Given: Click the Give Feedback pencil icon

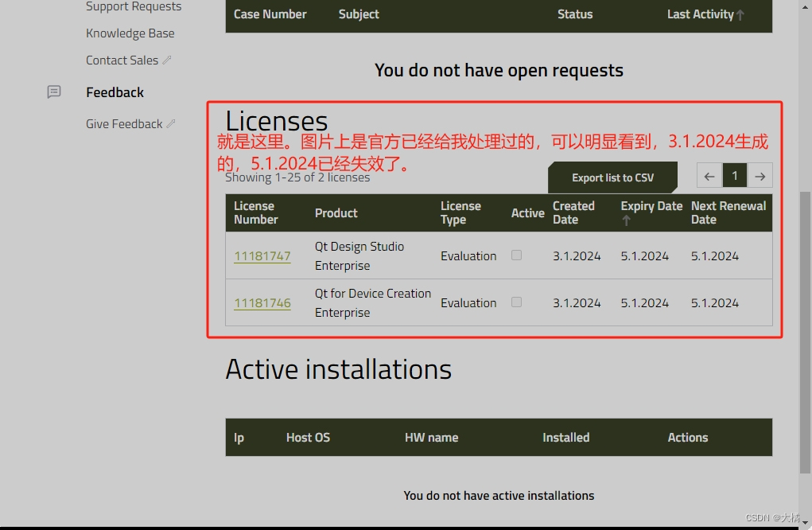Looking at the screenshot, I should (x=169, y=123).
